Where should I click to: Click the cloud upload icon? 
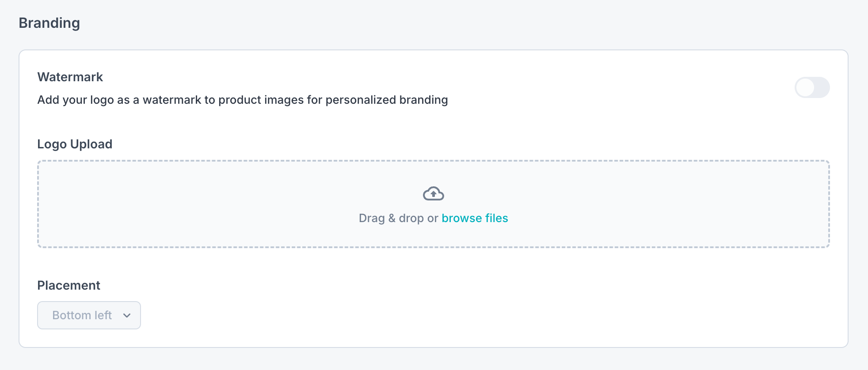click(433, 193)
